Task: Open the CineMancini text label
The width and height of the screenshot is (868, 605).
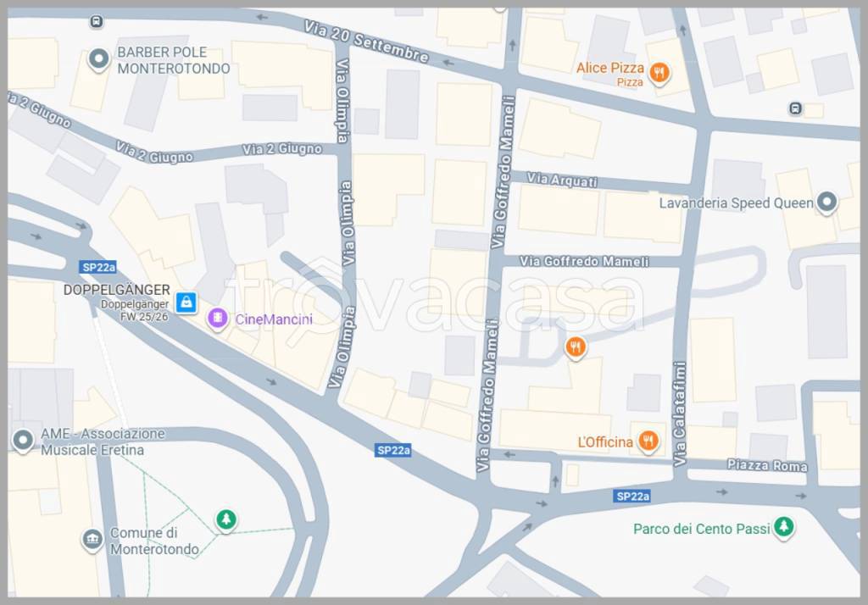Action: click(274, 319)
